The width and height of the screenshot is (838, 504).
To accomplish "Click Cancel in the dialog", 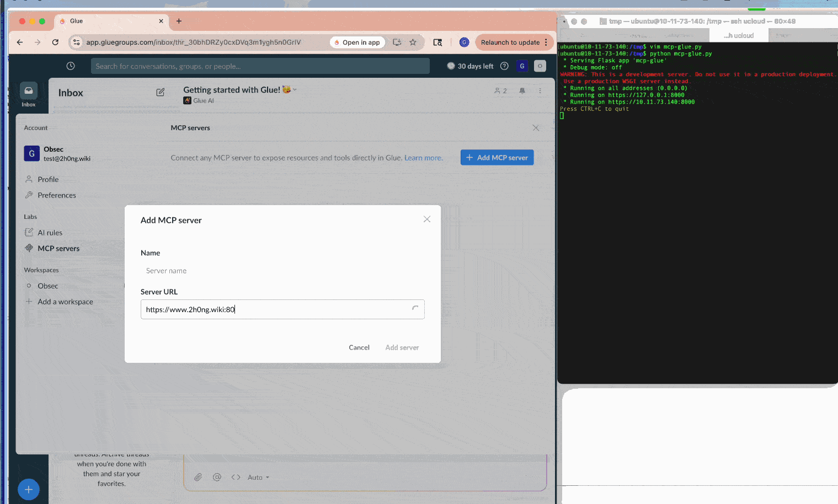I will pyautogui.click(x=359, y=347).
